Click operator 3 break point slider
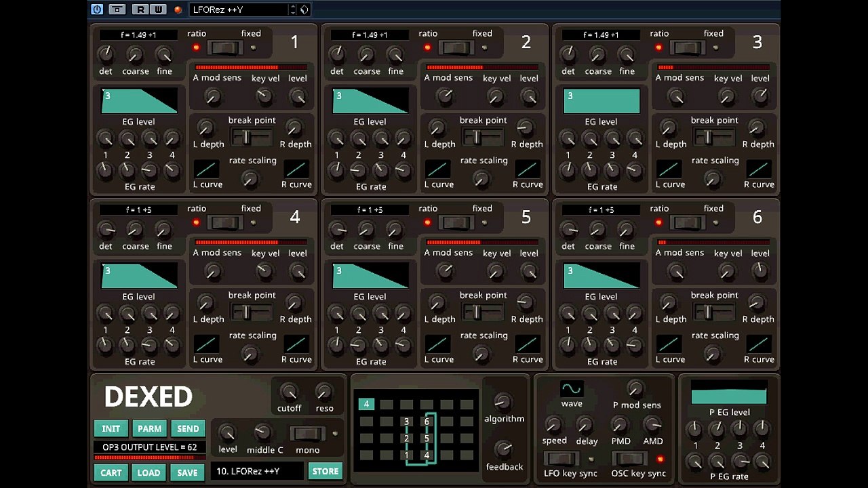Viewport: 868px width, 488px height. tap(713, 137)
